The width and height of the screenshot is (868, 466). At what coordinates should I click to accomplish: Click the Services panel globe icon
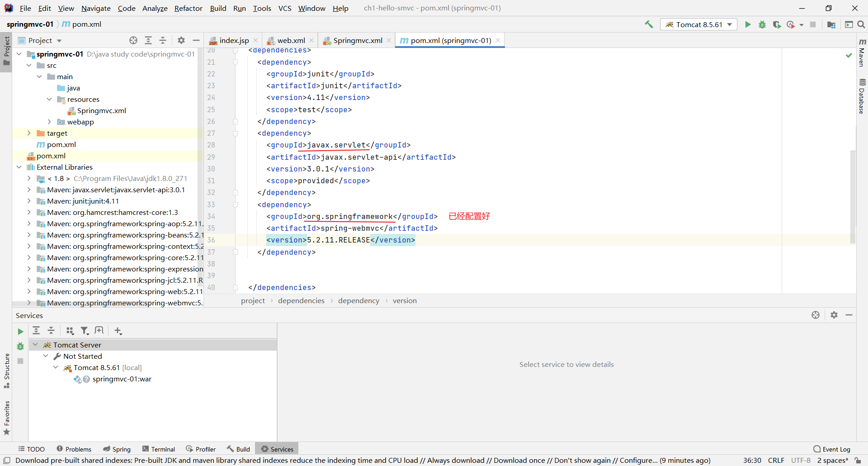pyautogui.click(x=816, y=315)
